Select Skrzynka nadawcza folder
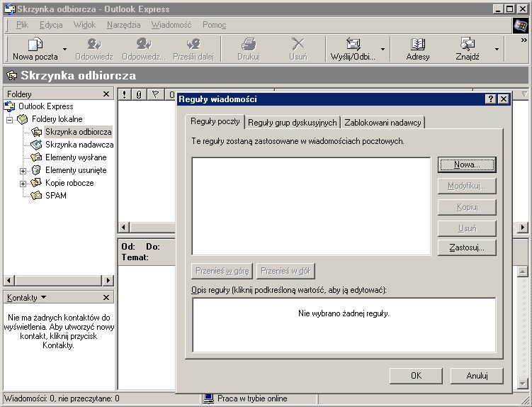 72,145
